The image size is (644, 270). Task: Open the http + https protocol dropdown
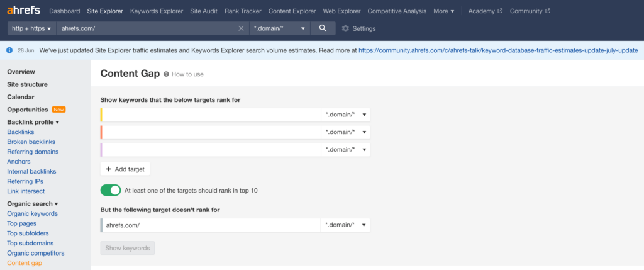(x=31, y=28)
